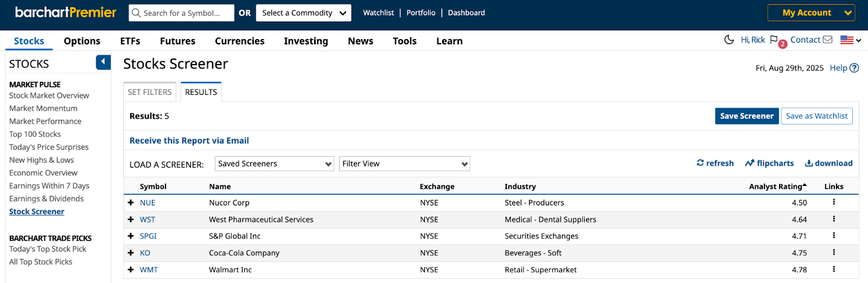The width and height of the screenshot is (868, 283).
Task: Sort by the Industry column header
Action: coord(520,186)
